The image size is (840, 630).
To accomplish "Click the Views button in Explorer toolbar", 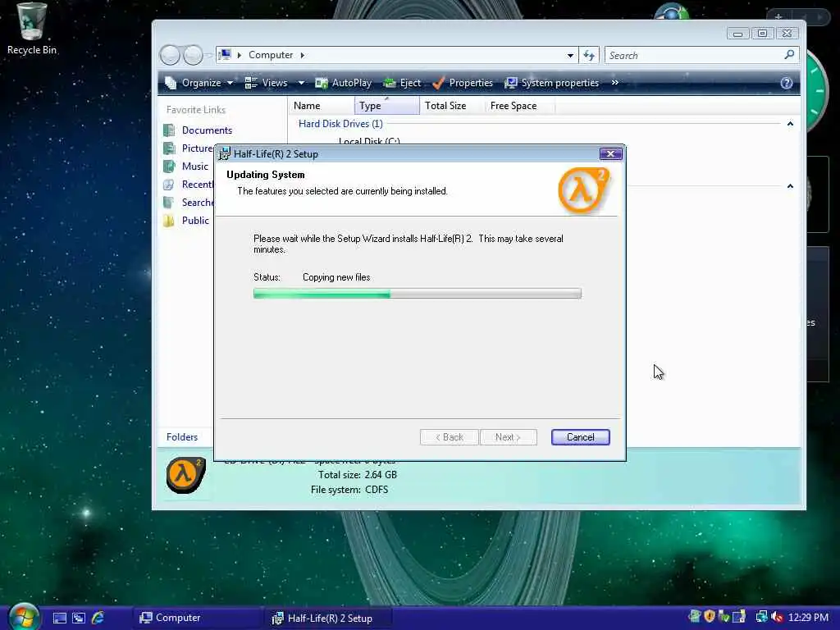I will point(267,83).
